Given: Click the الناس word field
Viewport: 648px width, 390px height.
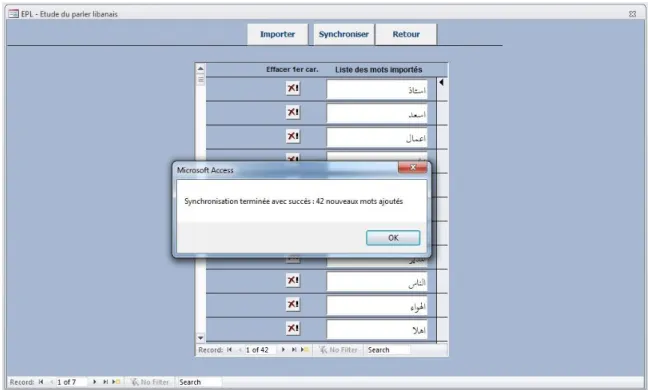Looking at the screenshot, I should pyautogui.click(x=377, y=282).
